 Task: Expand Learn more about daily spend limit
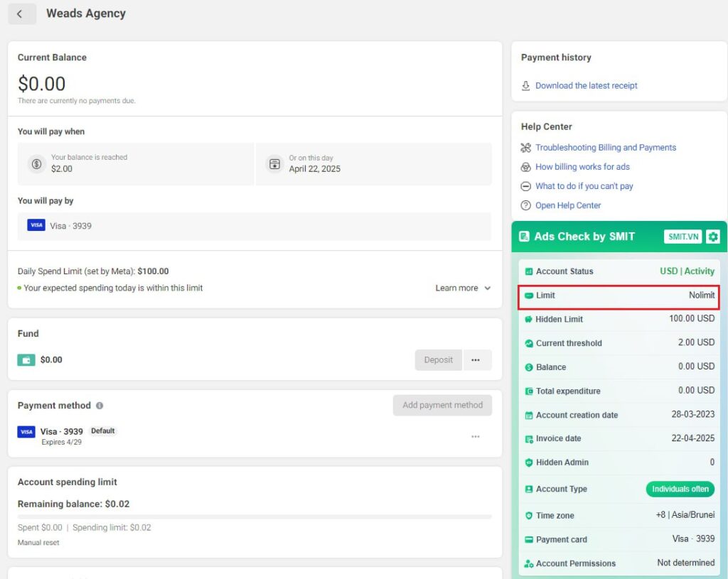[x=463, y=288]
